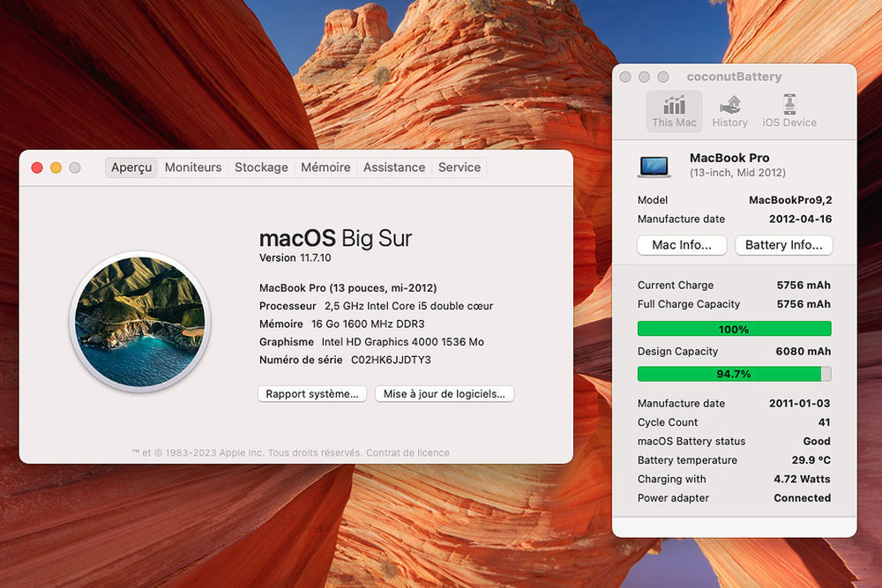
Task: Click the Power adapter value Connected
Action: coord(802,498)
